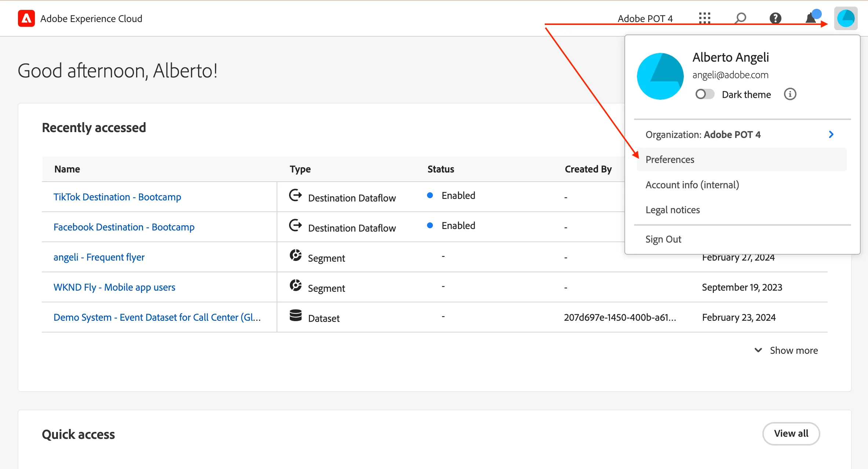Toggle the Dark theme switch
Viewport: 868px width, 469px height.
704,94
